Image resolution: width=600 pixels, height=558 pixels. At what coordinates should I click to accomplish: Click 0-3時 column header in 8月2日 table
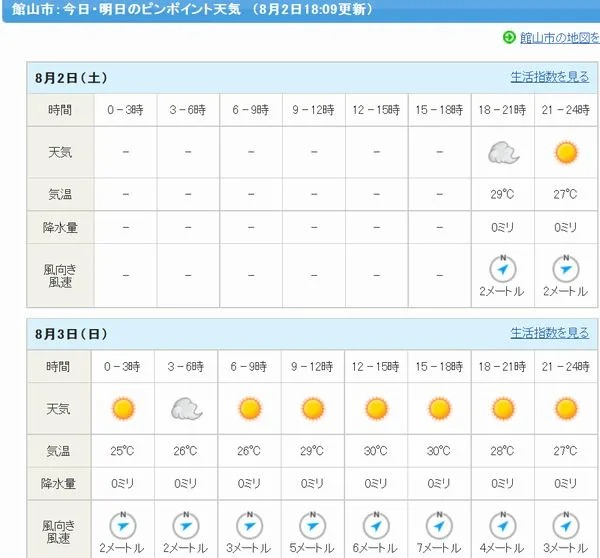[125, 110]
